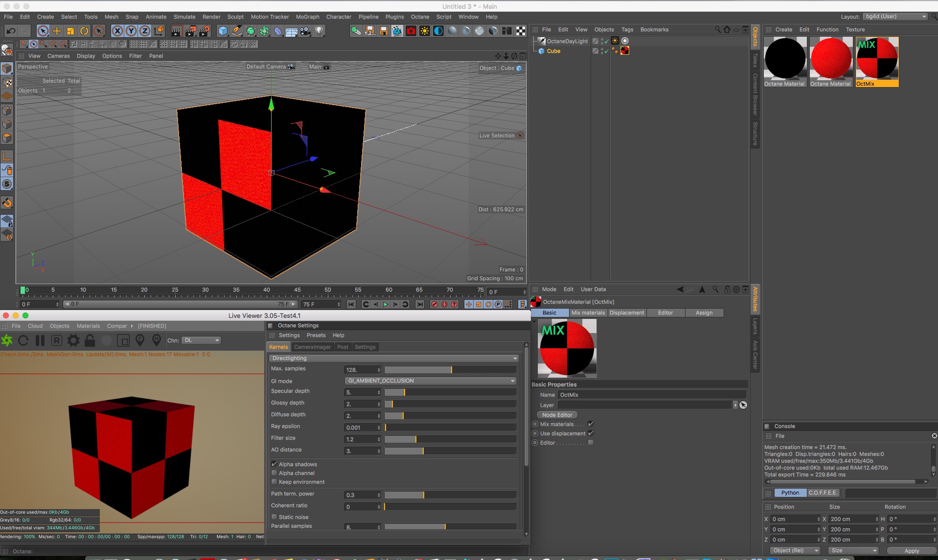Screen dimensions: 938x560
Task: Open the Directlighting kernel dropdown
Action: [x=394, y=358]
